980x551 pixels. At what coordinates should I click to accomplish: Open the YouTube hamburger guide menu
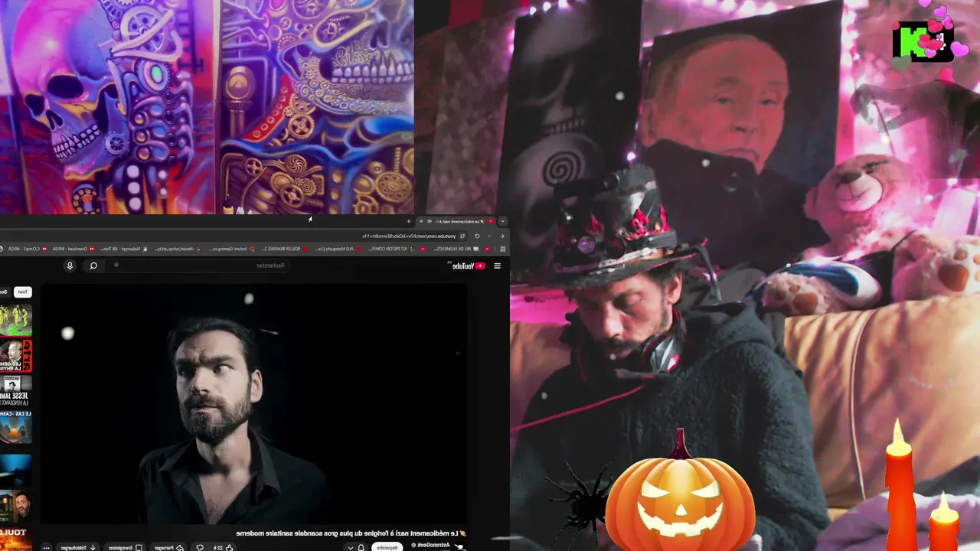pyautogui.click(x=497, y=266)
